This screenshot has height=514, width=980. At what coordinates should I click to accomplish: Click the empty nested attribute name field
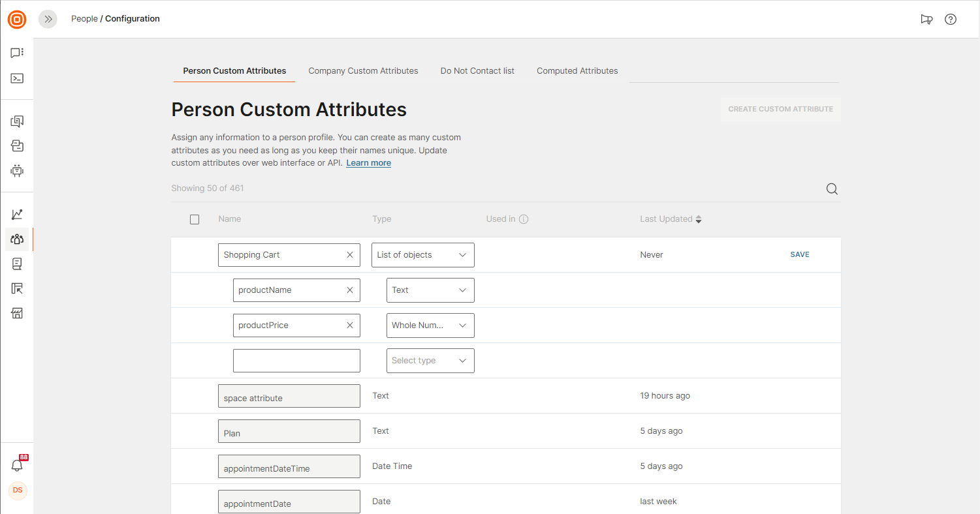pos(296,361)
